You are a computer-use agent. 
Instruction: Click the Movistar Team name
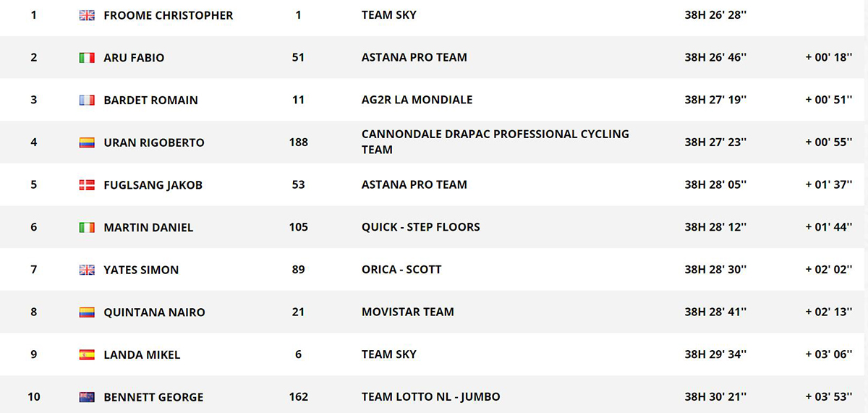click(x=408, y=312)
